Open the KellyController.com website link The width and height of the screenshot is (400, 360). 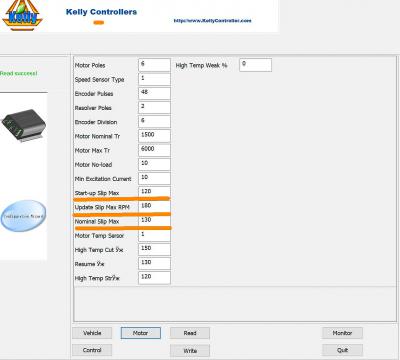point(212,21)
